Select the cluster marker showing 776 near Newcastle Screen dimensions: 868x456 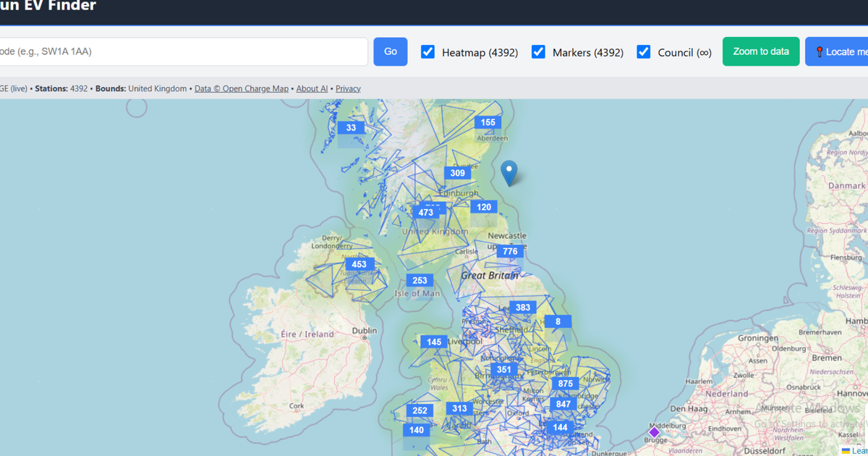pyautogui.click(x=510, y=250)
